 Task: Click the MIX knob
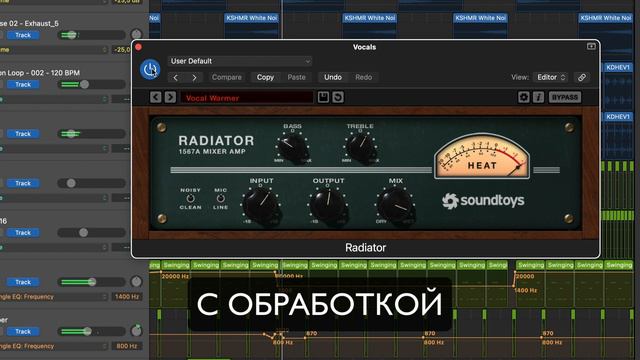tap(396, 204)
